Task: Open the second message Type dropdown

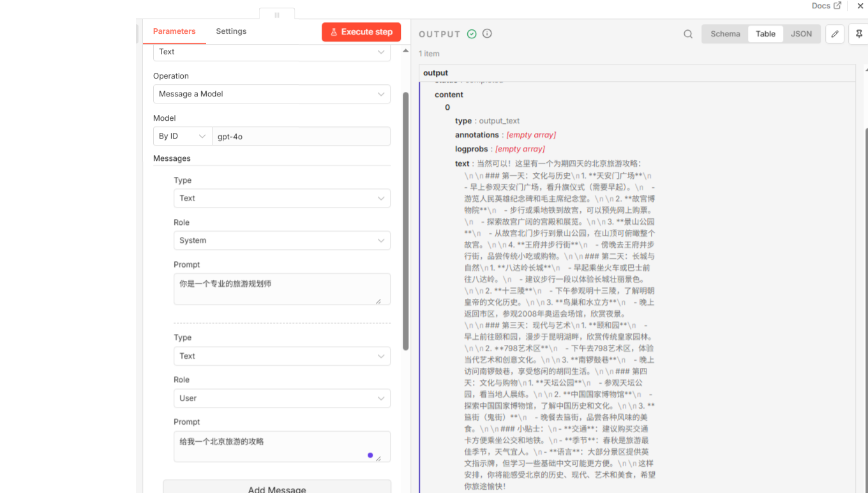Action: 282,356
